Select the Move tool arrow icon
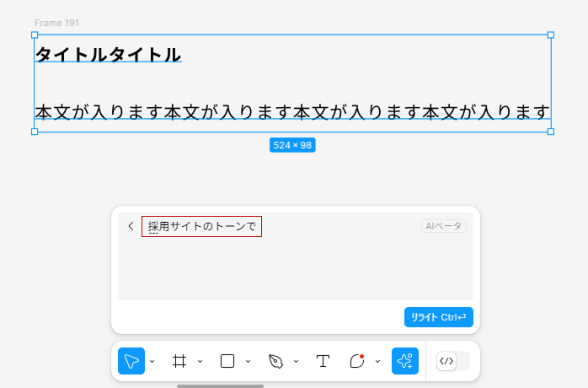Screen dimensions: 588x388 click(x=131, y=361)
